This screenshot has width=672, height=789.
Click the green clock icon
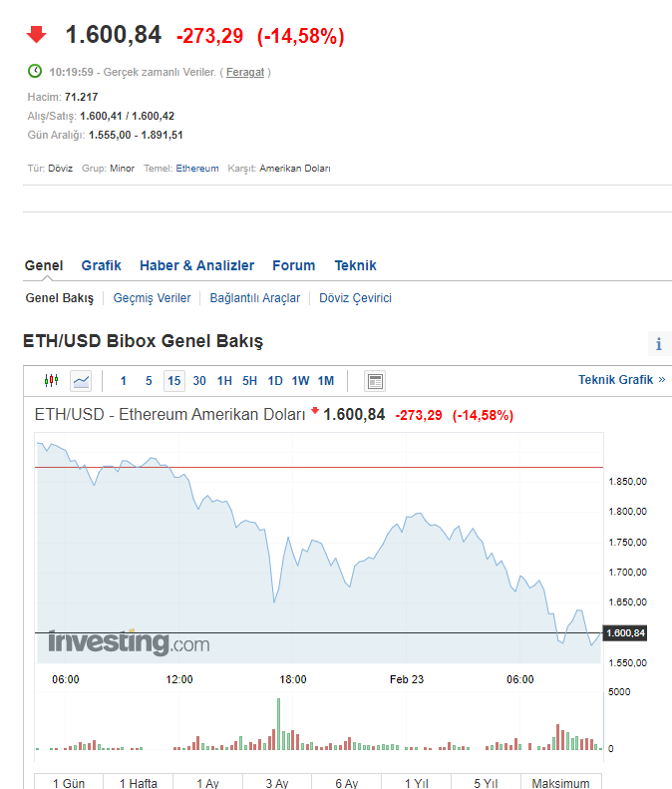click(35, 72)
